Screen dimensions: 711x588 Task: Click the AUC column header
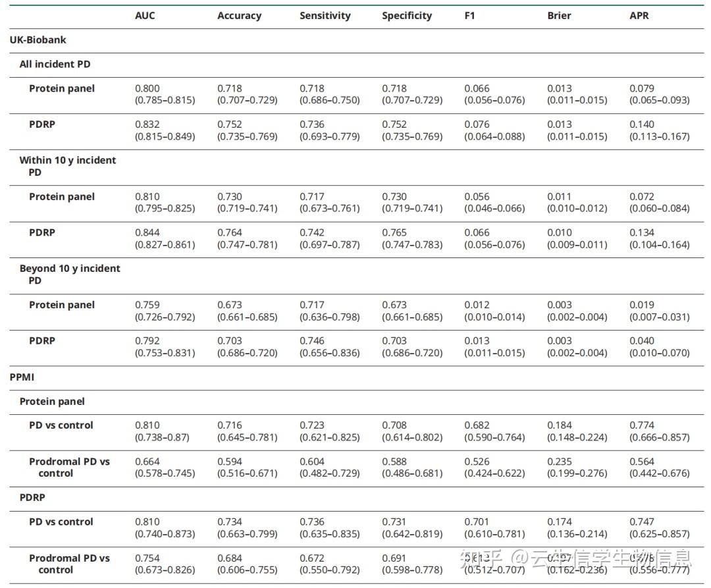click(x=145, y=16)
